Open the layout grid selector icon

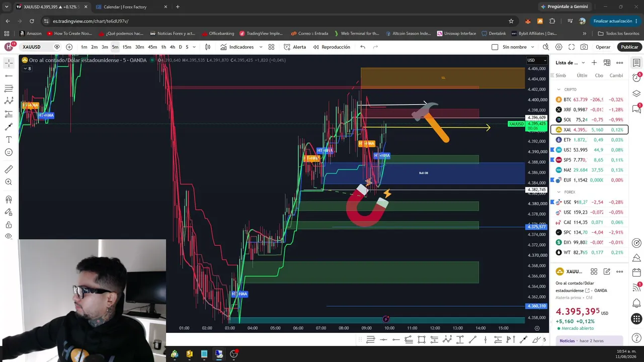pyautogui.click(x=271, y=47)
